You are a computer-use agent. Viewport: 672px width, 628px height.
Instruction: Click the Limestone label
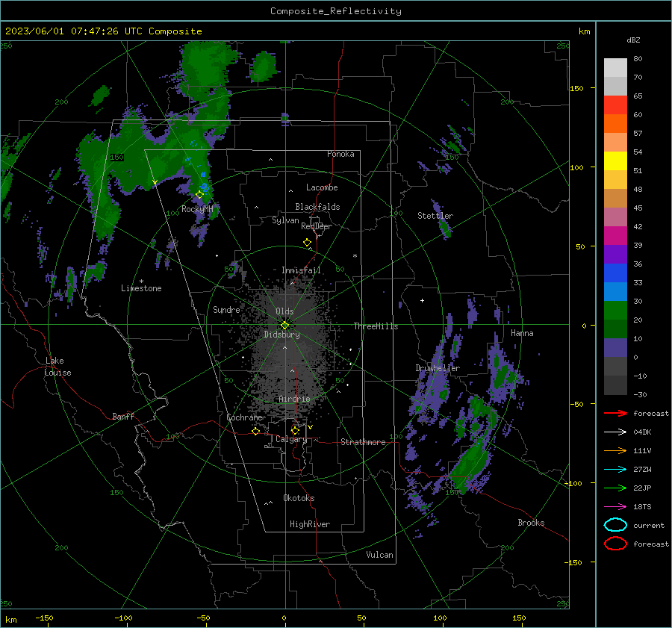(x=141, y=288)
